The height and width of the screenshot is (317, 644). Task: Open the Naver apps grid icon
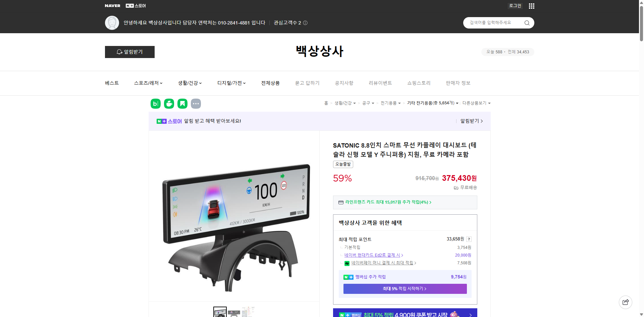531,6
